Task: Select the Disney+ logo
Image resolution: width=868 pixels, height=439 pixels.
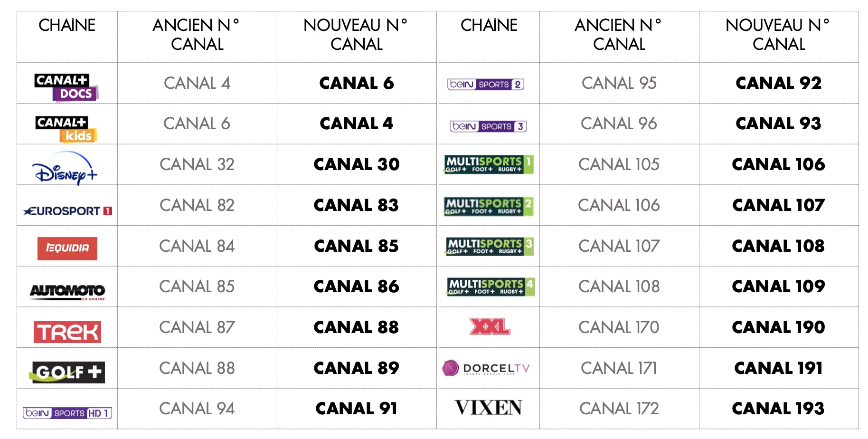Action: (65, 167)
